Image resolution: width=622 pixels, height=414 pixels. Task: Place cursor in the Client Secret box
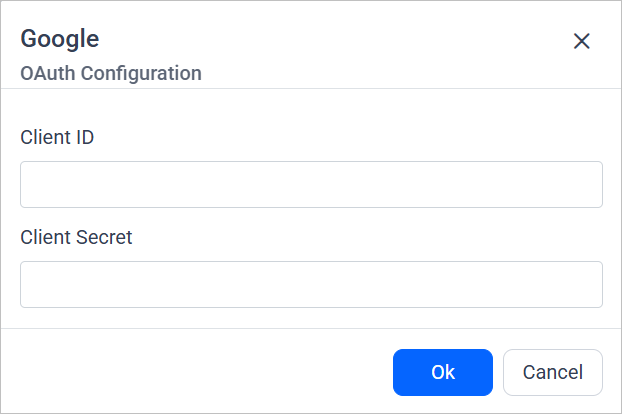[311, 285]
